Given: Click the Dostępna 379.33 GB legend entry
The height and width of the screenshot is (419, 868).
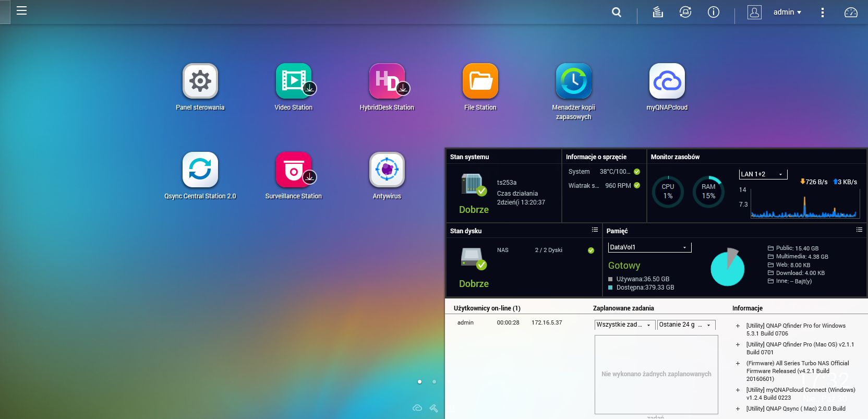Looking at the screenshot, I should click(641, 288).
